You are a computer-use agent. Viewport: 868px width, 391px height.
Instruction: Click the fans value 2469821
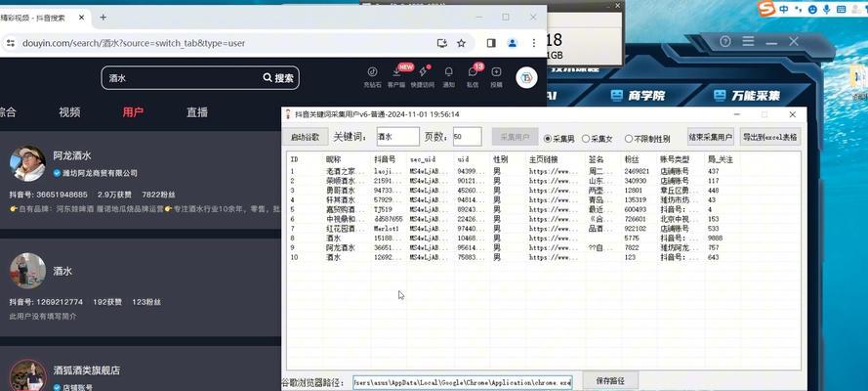pyautogui.click(x=636, y=172)
